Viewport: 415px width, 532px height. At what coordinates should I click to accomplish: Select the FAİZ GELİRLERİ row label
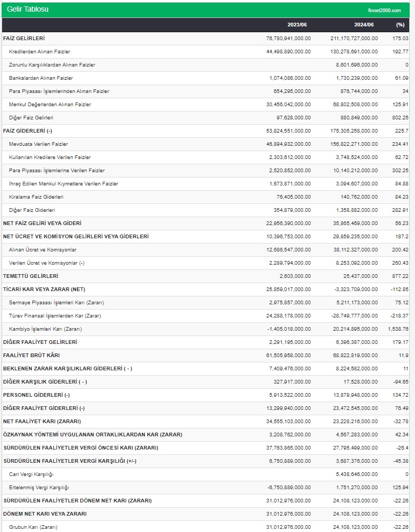tap(24, 39)
